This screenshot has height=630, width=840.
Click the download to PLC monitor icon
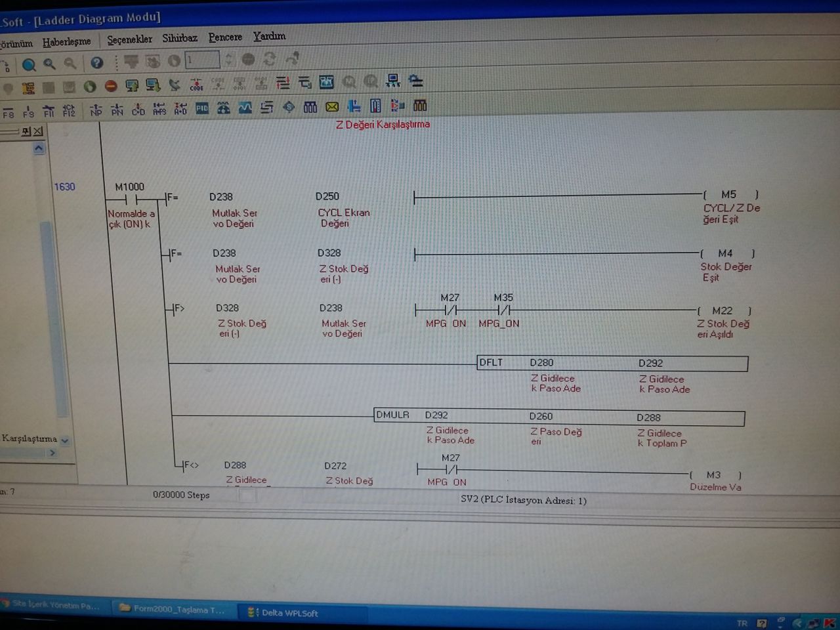click(x=153, y=85)
